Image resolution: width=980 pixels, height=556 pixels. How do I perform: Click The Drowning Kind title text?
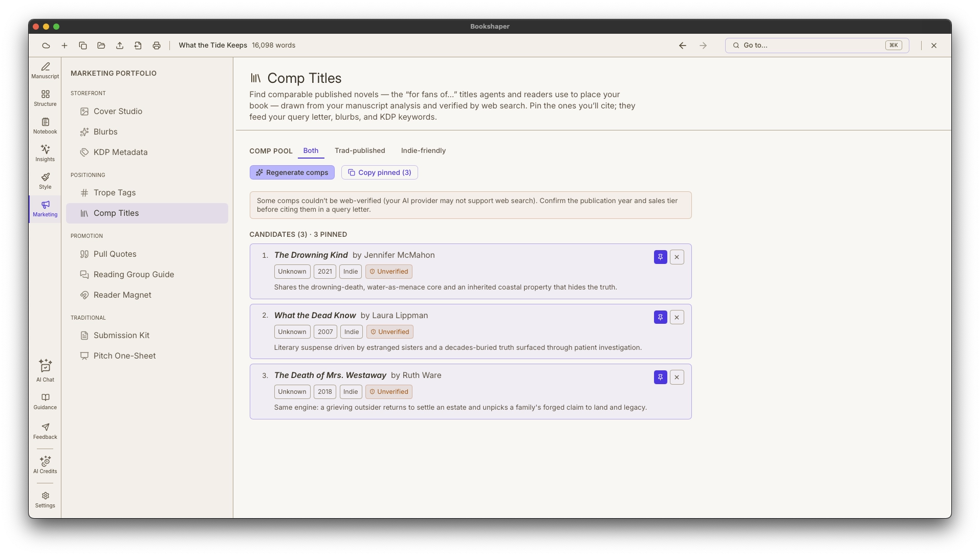311,255
